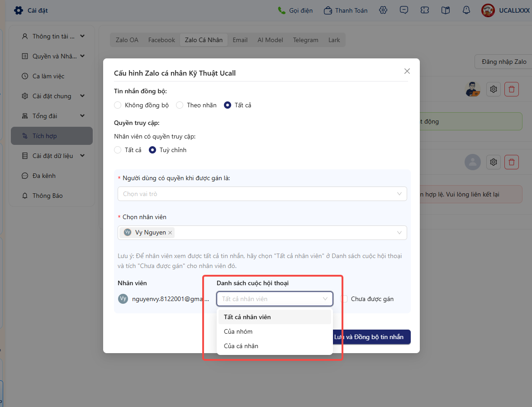
Task: Choose Của cá nhân in dropdown list
Action: click(x=275, y=346)
